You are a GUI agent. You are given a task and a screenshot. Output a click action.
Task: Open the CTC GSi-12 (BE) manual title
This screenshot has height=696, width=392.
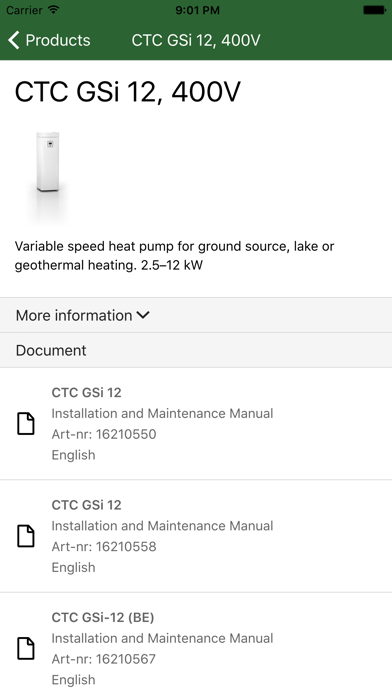tap(103, 617)
